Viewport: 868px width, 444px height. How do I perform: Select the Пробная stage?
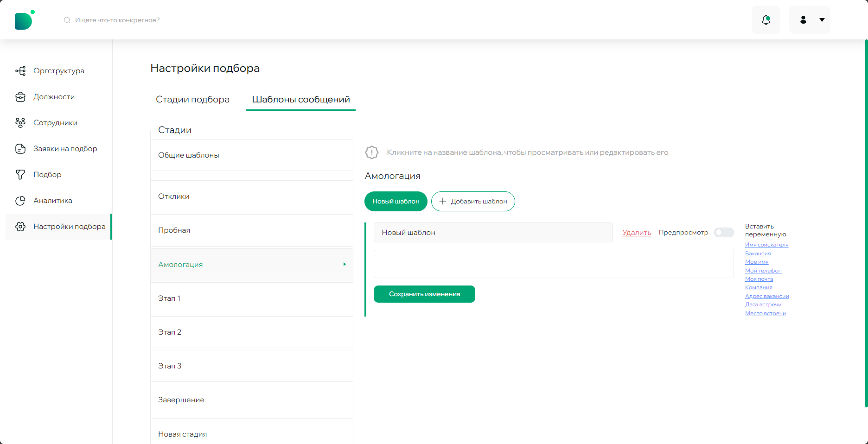pyautogui.click(x=252, y=230)
